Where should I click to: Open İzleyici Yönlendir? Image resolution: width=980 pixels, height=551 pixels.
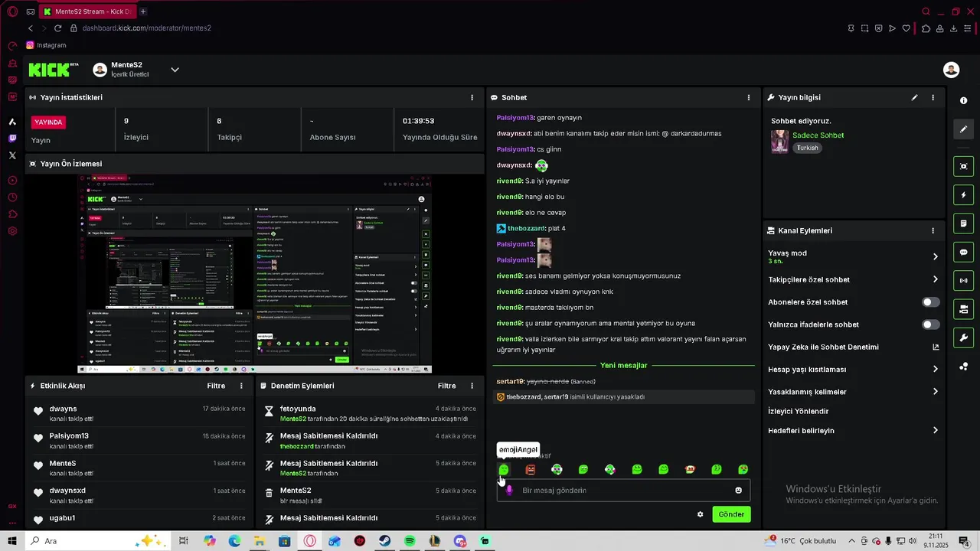798,411
